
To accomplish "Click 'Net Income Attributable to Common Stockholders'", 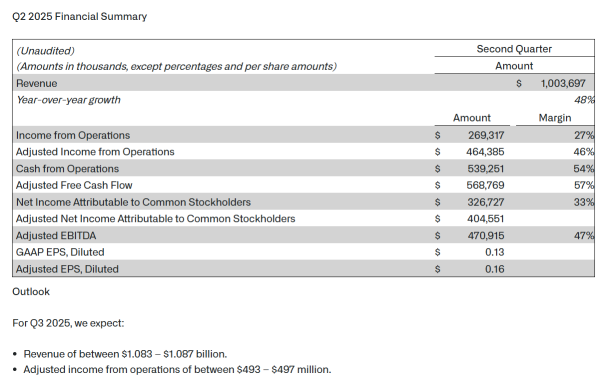I will coord(133,202).
